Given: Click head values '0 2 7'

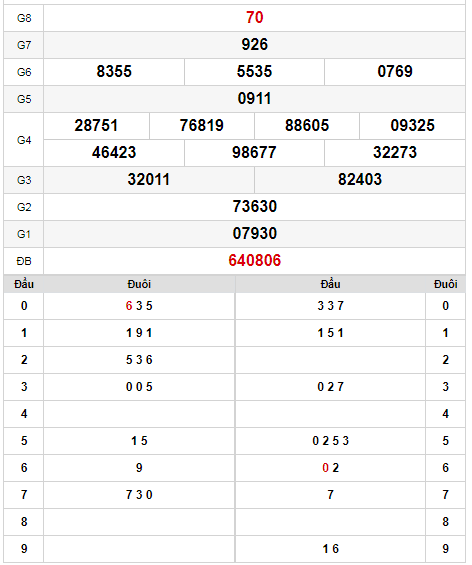Looking at the screenshot, I should (330, 387).
